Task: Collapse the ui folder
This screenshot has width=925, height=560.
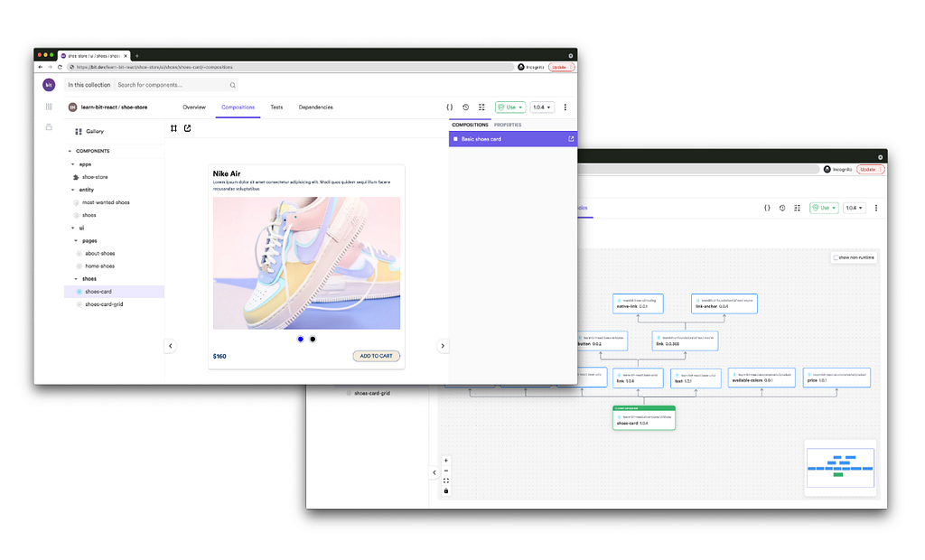Action: [x=72, y=228]
